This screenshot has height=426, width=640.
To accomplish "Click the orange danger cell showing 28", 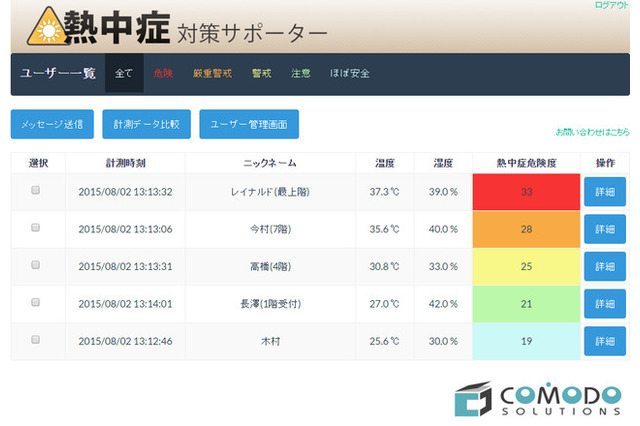I will click(527, 229).
